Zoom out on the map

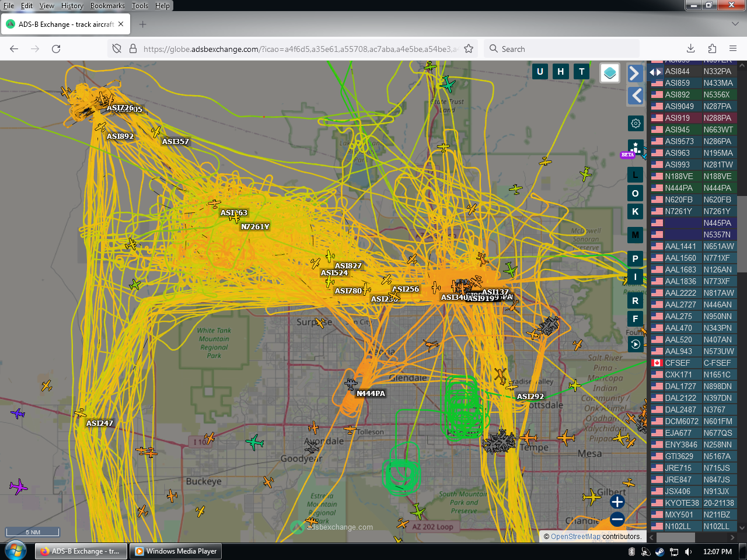coord(617,519)
